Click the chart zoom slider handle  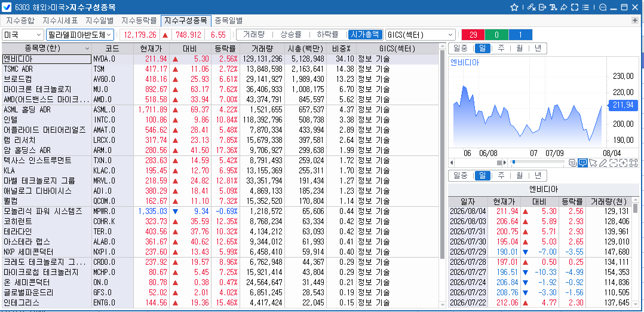point(513,162)
